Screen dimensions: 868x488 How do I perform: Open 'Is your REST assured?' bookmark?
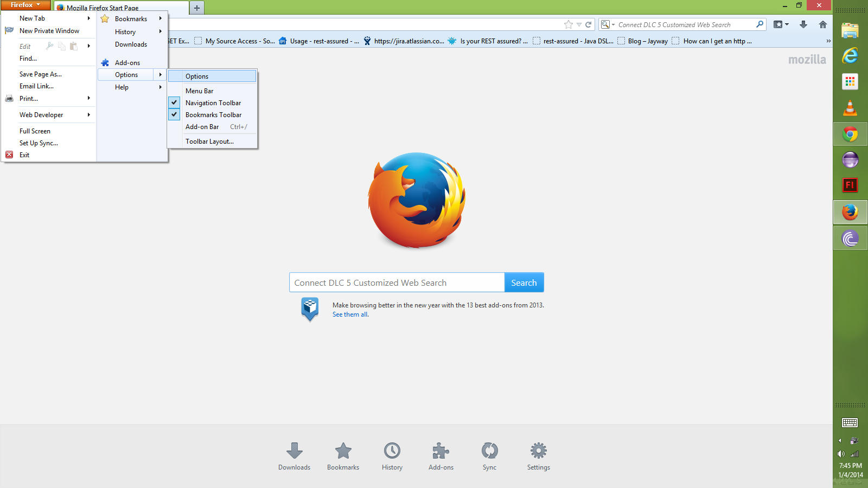(488, 41)
